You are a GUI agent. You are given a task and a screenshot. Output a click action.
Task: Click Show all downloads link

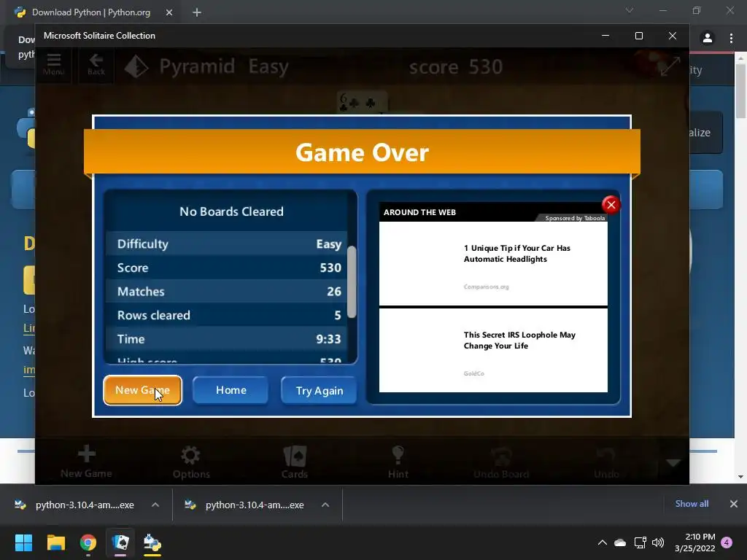pyautogui.click(x=692, y=504)
